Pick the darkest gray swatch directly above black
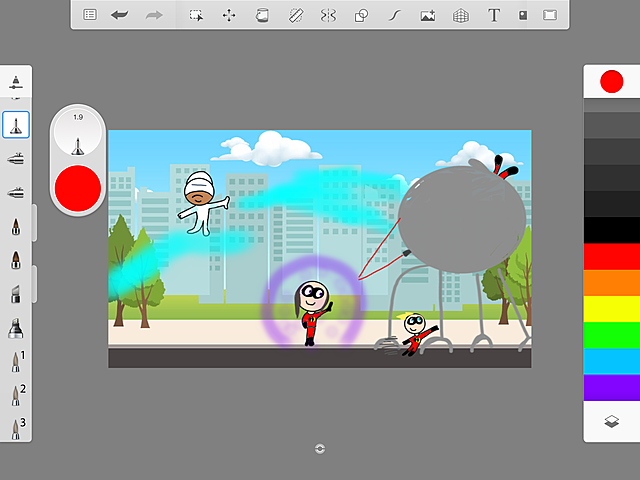The width and height of the screenshot is (640, 480). click(x=612, y=204)
